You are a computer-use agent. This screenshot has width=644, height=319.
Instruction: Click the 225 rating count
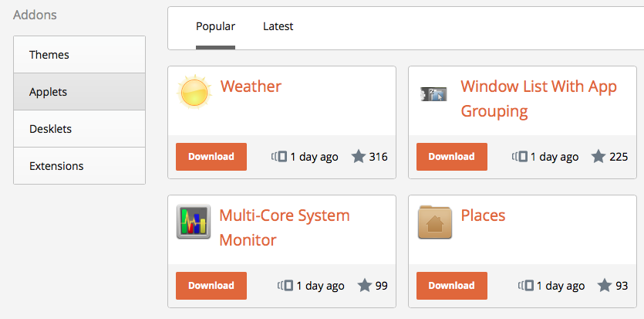(619, 157)
